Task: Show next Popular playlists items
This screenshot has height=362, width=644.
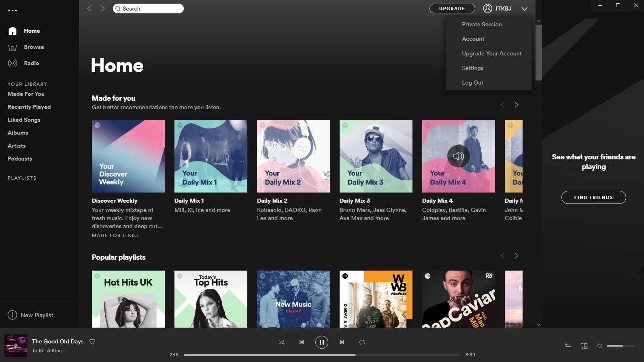Action: pyautogui.click(x=516, y=256)
